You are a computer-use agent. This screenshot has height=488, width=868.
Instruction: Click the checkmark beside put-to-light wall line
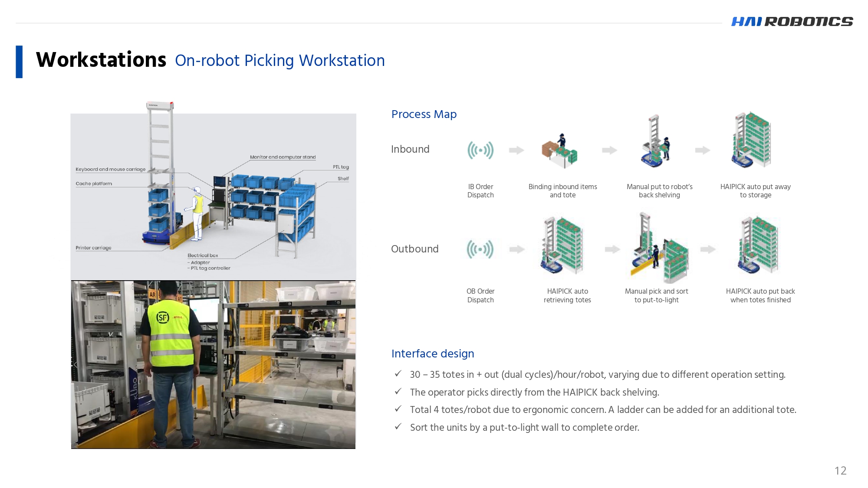(398, 427)
